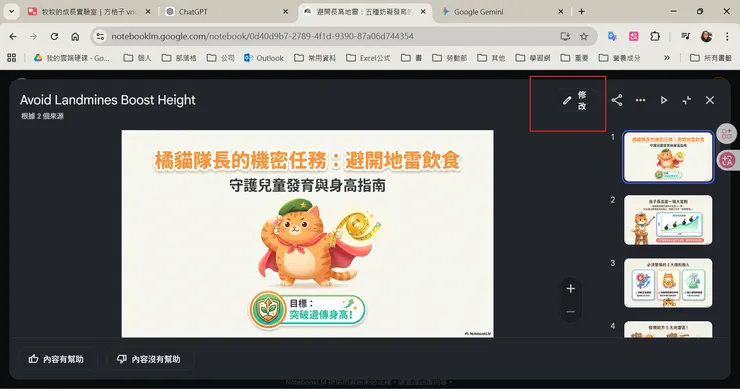
Task: Click the 內容沒有幫助 thumbs-down button
Action: [149, 359]
